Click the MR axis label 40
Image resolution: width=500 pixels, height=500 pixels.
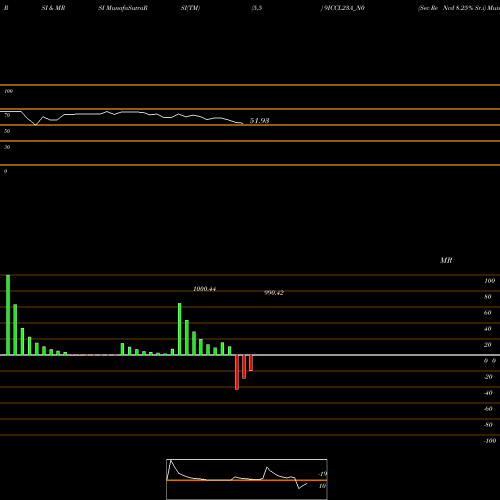click(x=488, y=329)
